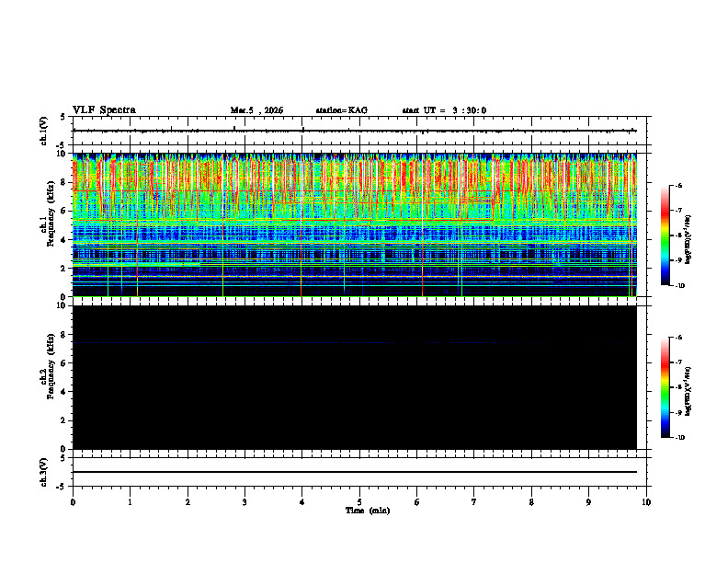The image size is (728, 563).
Task: Click the VLF Spectra title text
Action: click(104, 110)
